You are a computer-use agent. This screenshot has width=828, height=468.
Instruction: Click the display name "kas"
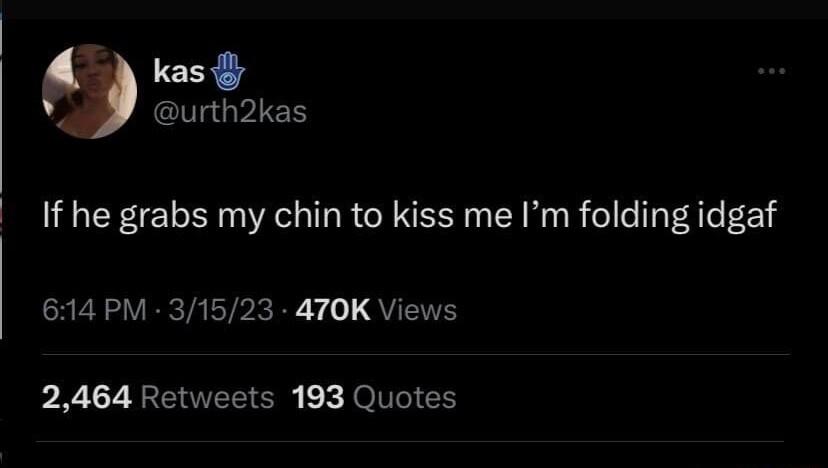(x=179, y=72)
